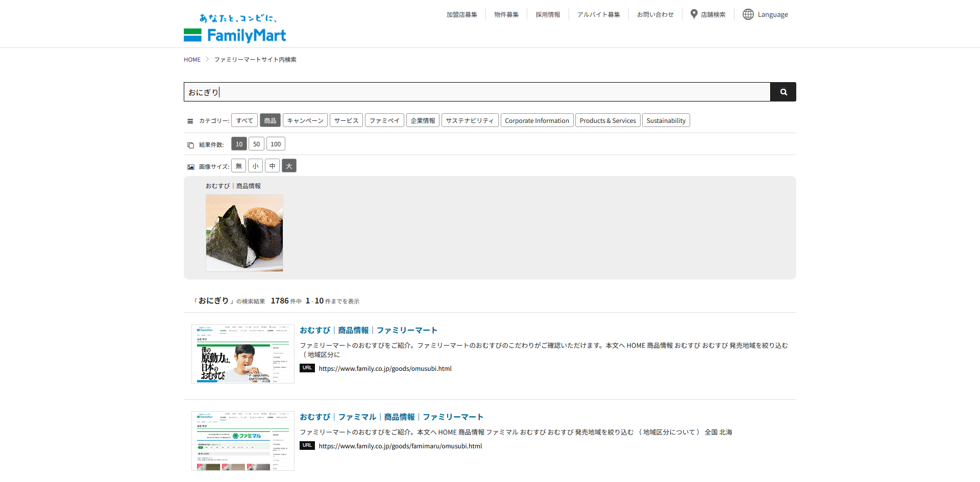Show 10 results per page

pos(239,144)
